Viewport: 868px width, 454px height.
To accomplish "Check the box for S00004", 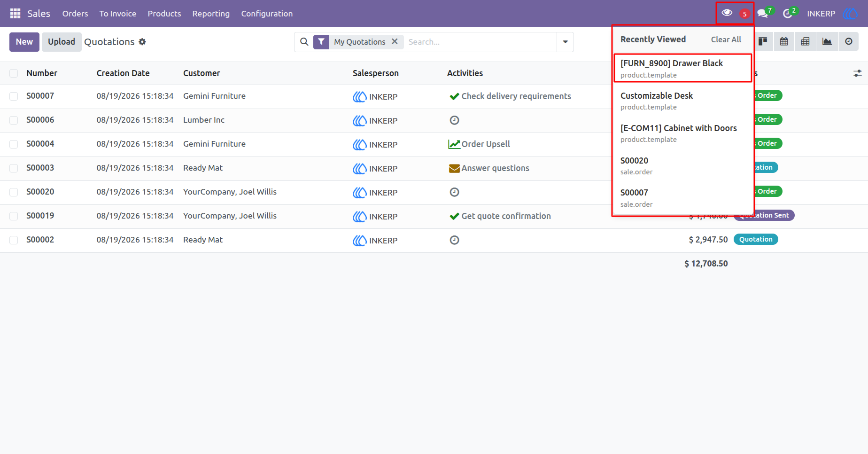I will [14, 144].
